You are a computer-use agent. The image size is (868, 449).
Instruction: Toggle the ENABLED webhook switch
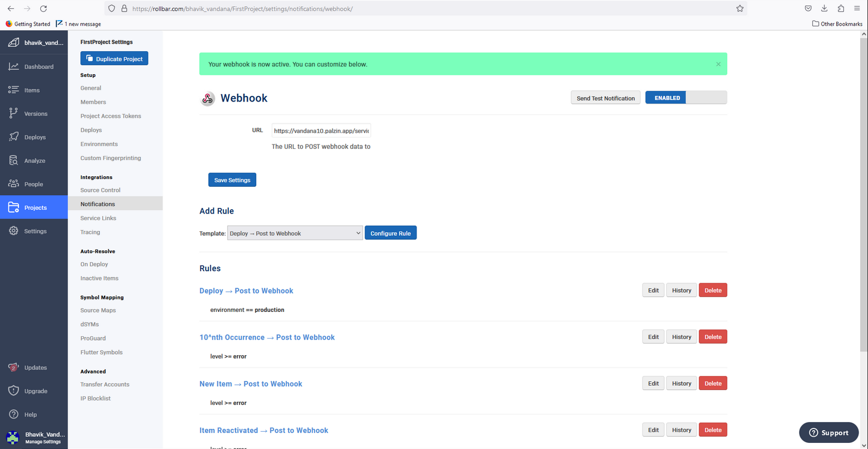686,98
